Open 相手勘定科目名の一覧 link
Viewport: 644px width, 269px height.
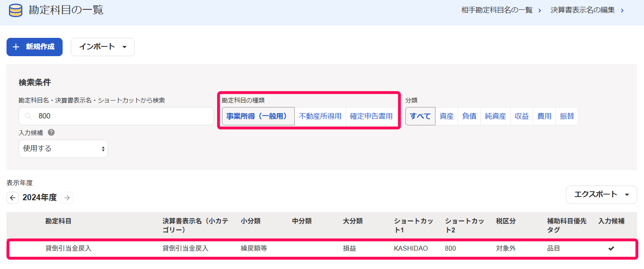tap(501, 10)
